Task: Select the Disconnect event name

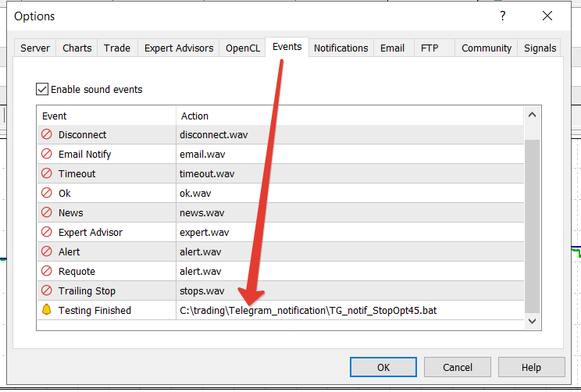Action: 82,134
